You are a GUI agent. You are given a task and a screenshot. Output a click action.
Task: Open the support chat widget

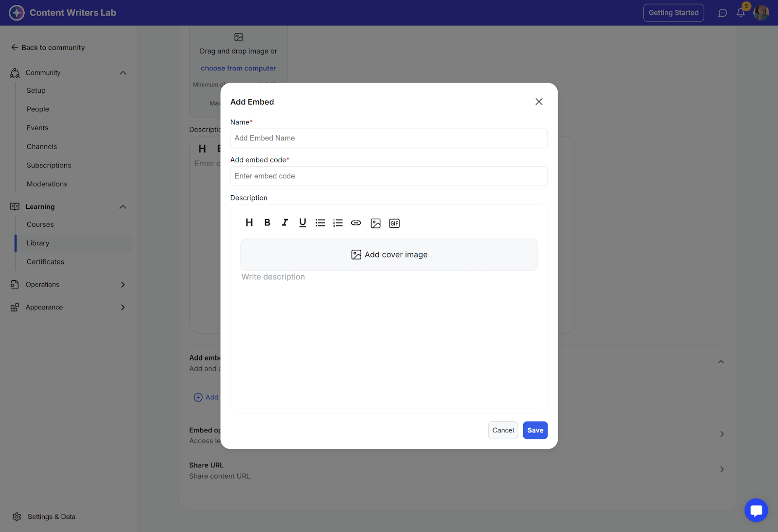(756, 510)
